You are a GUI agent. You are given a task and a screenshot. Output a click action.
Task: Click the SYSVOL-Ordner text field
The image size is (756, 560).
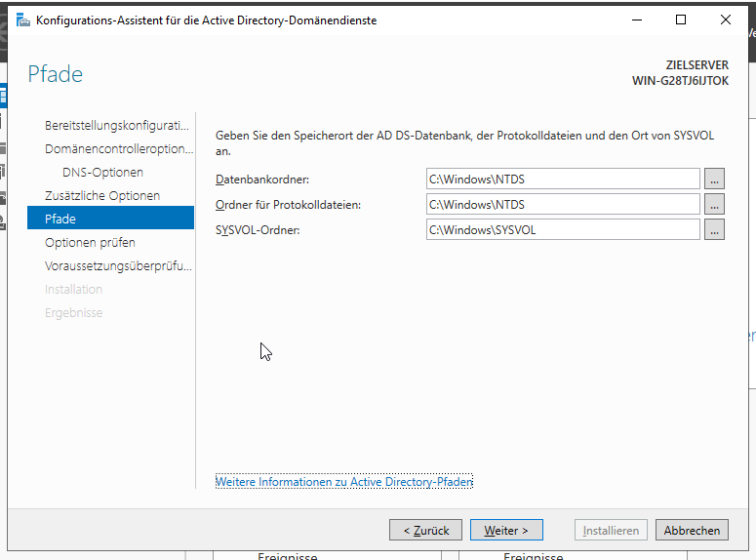coord(563,230)
